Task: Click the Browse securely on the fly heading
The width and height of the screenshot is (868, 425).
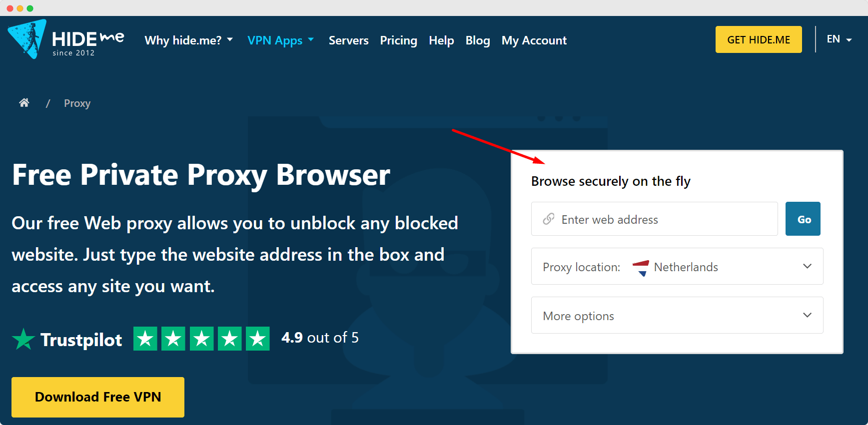Action: (611, 181)
